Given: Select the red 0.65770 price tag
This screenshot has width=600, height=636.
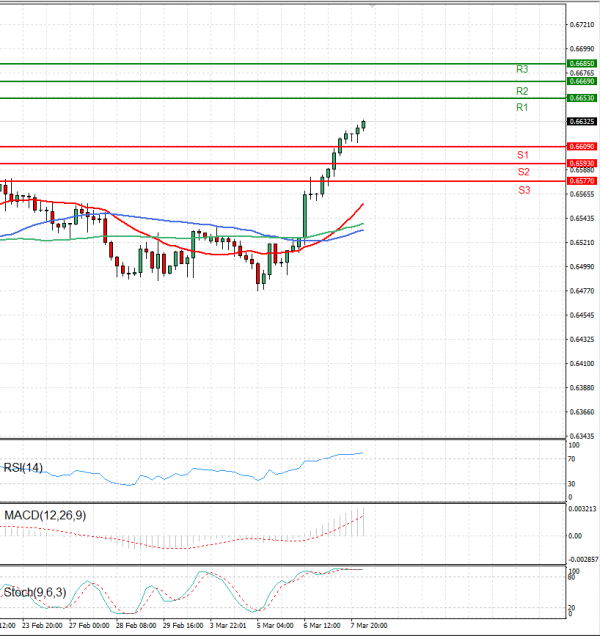Looking at the screenshot, I should pos(582,181).
